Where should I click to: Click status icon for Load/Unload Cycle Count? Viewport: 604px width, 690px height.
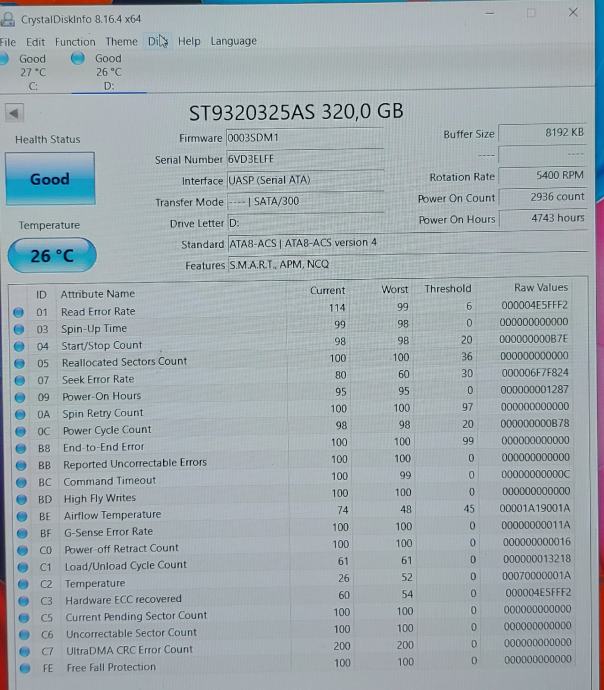tap(23, 567)
